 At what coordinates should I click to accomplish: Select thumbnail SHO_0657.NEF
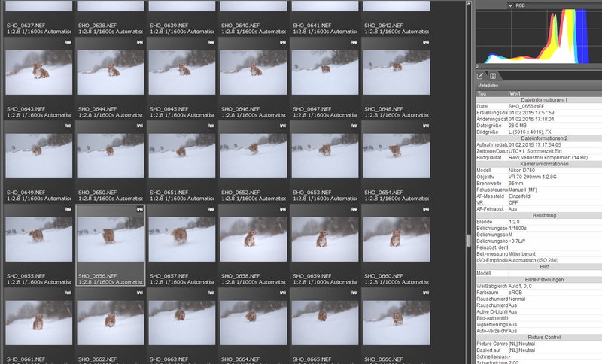182,239
